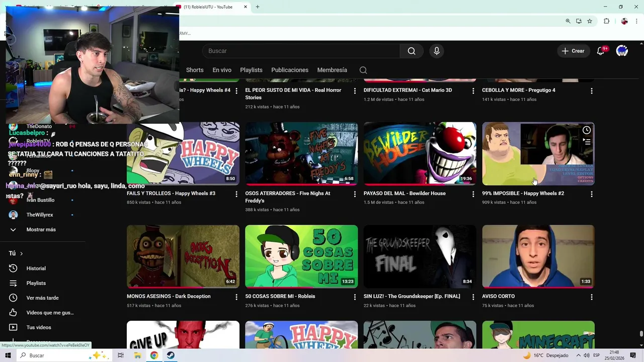
Task: Open options for DIFICULTAD EXTREMA Cat Mario 3D
Action: coord(473,91)
